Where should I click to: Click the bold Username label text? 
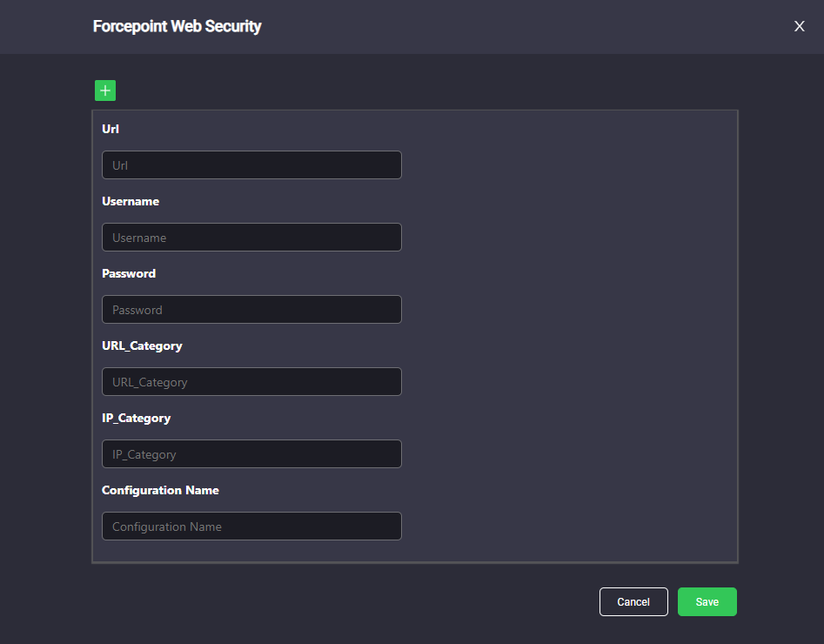[x=131, y=201]
